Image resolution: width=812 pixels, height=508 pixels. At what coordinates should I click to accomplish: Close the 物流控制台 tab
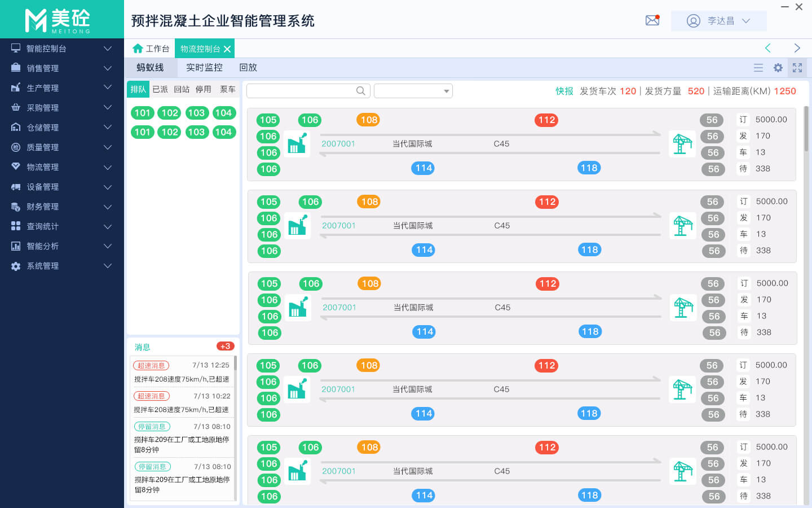coord(227,49)
